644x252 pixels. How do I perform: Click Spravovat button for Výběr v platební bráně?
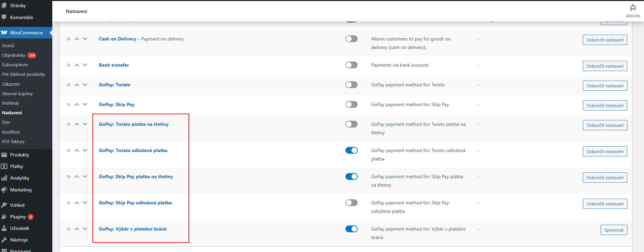pyautogui.click(x=614, y=230)
